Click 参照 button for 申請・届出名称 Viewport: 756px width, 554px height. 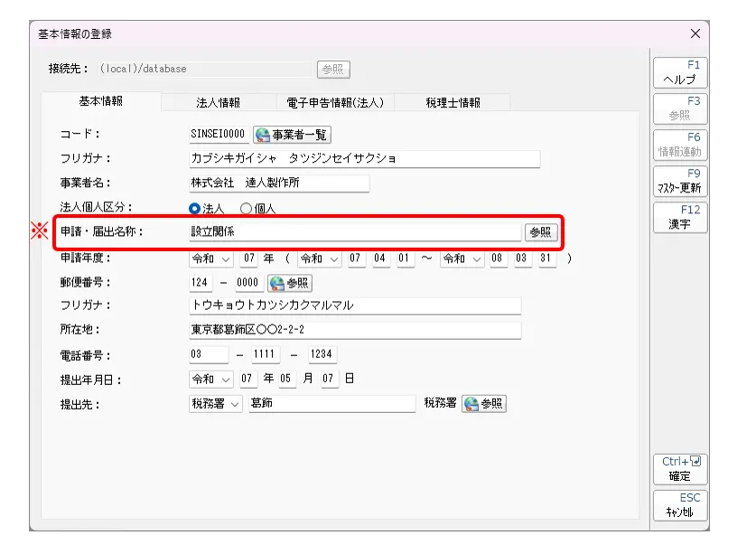540,232
